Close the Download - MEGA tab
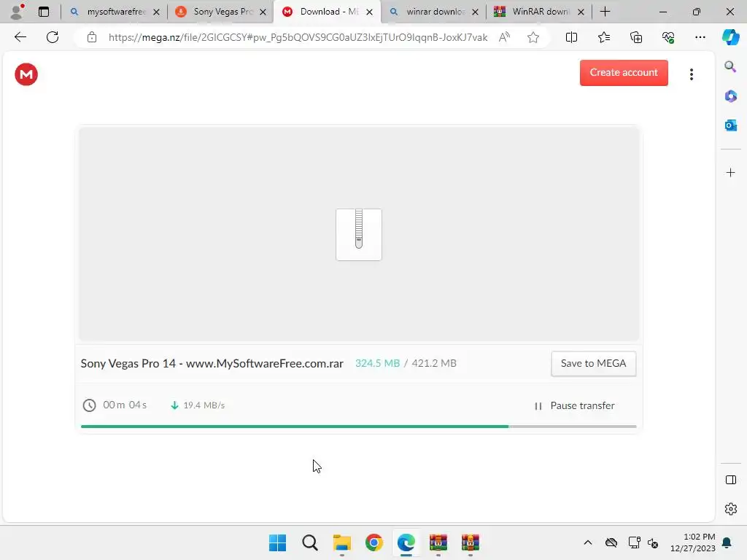 click(369, 12)
